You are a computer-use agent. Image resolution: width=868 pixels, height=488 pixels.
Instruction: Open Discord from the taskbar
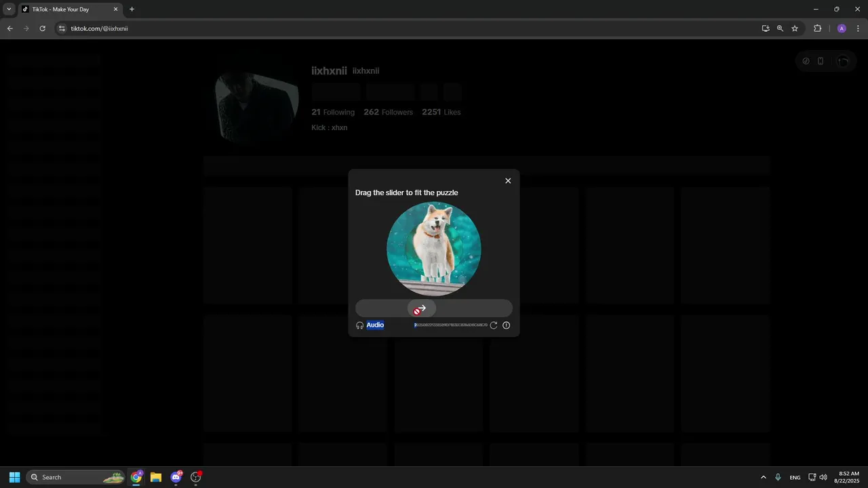(176, 477)
